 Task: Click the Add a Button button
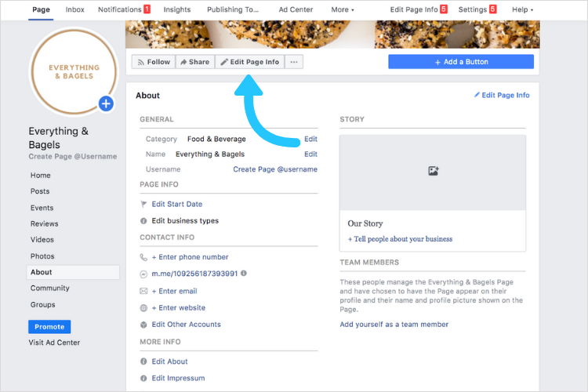point(461,62)
